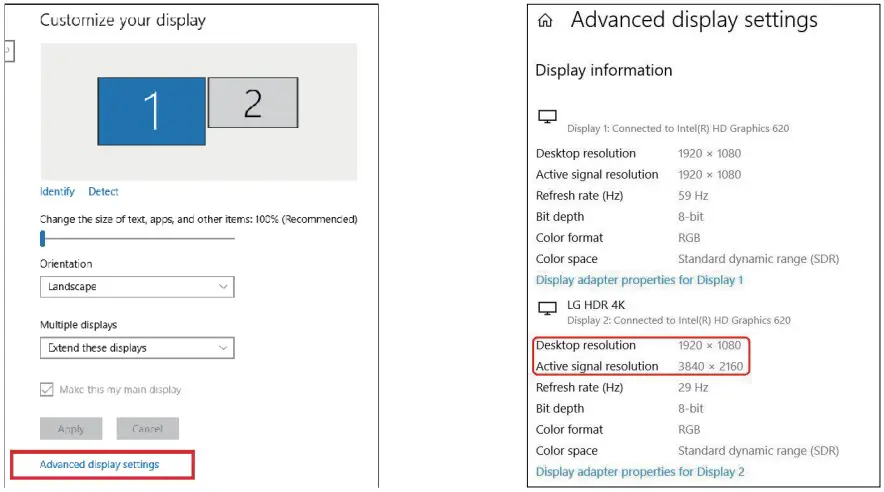Select monitor 1 in display arrangement

[151, 111]
